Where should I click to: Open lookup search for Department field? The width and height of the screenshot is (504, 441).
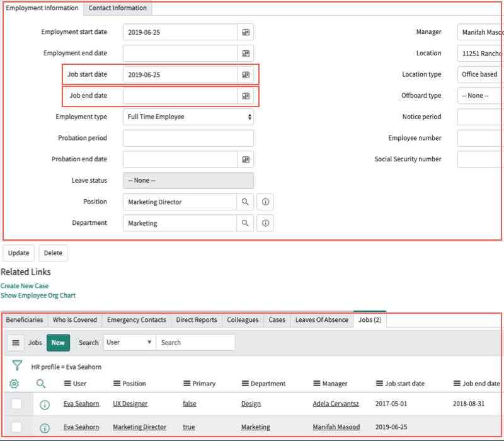coord(245,223)
